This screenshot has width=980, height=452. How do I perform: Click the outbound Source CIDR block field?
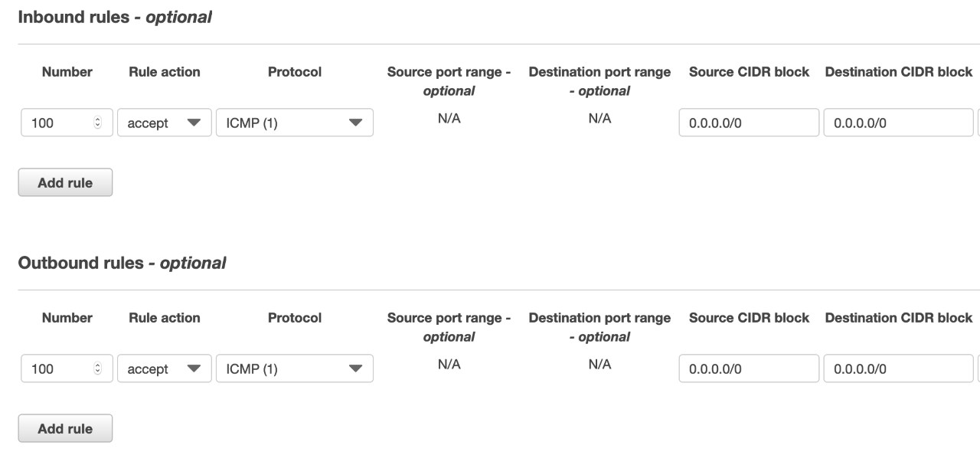tap(749, 368)
